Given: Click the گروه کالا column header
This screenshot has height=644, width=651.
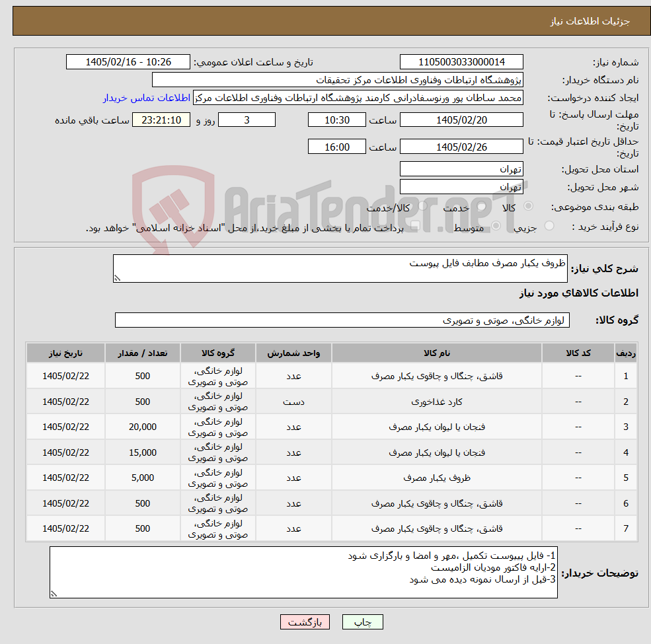Looking at the screenshot, I should click(218, 353).
